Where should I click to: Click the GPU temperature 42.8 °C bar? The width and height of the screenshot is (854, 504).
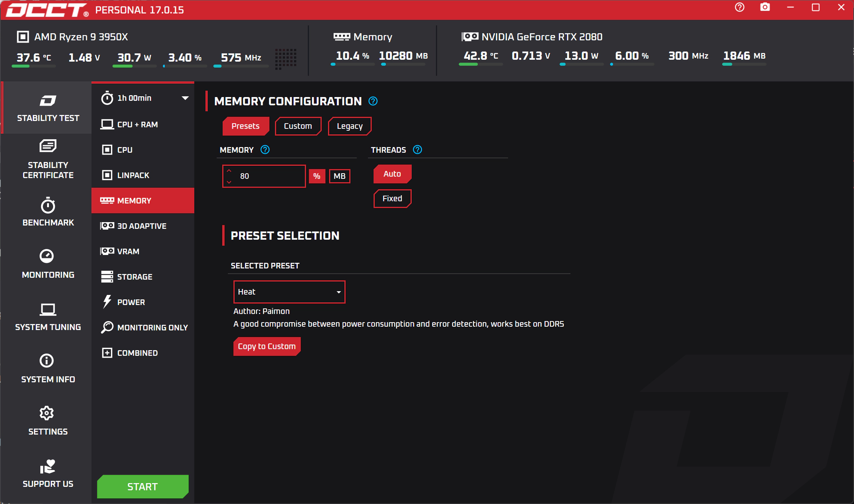point(481,64)
